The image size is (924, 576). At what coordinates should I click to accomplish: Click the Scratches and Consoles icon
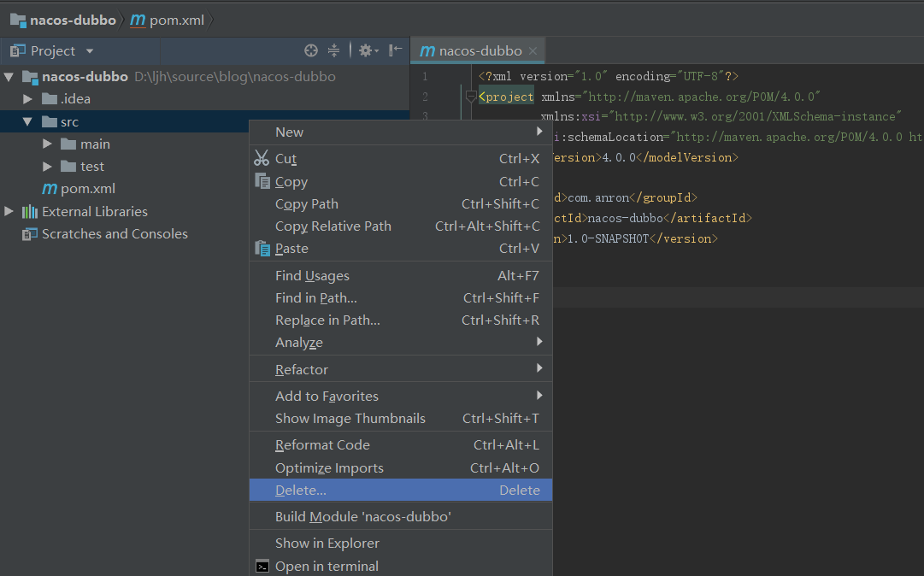[x=30, y=234]
